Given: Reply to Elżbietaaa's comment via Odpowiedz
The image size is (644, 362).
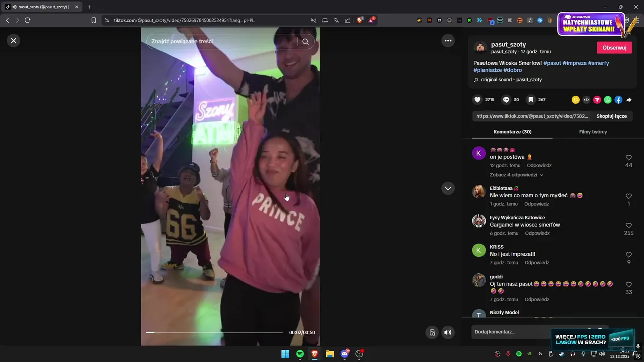Looking at the screenshot, I should pos(536,204).
